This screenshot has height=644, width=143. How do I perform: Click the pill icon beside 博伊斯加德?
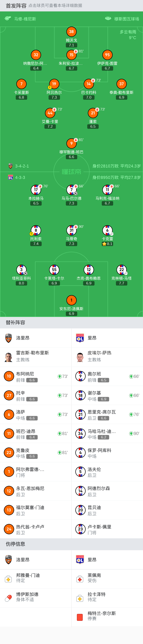8,598
